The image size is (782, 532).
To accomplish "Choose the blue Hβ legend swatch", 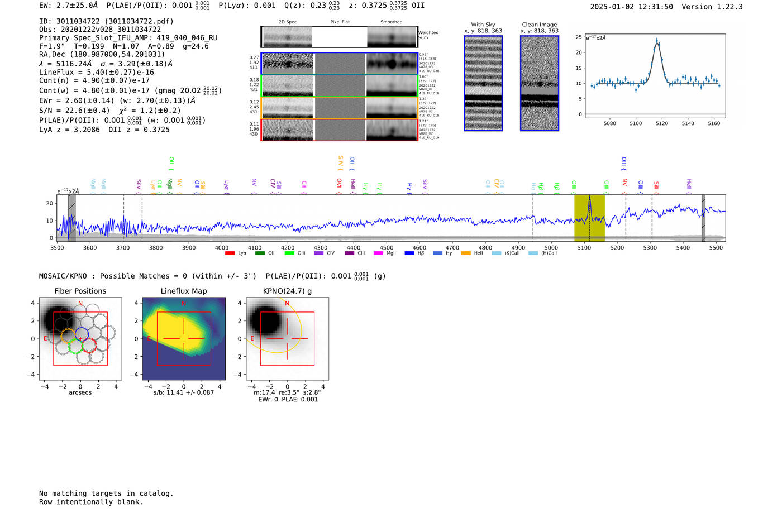I will tap(409, 253).
